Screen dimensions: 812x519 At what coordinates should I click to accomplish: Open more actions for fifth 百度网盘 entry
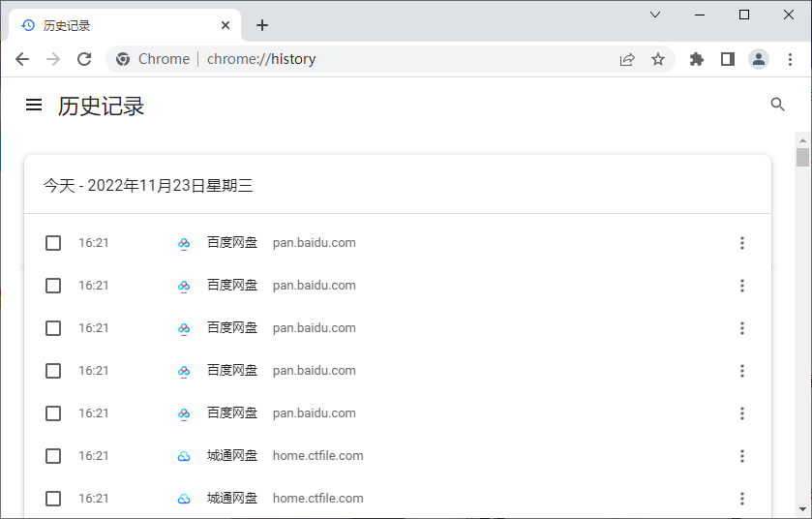point(742,413)
